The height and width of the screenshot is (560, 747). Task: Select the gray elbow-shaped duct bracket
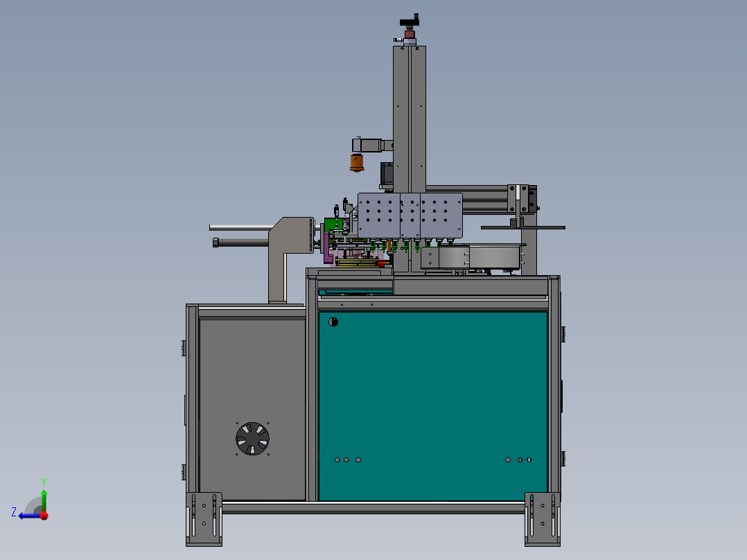click(290, 260)
